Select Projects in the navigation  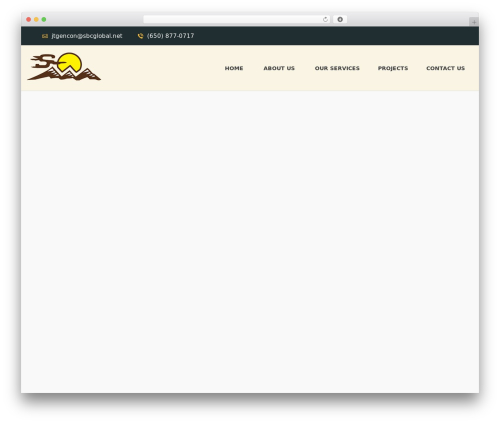tap(393, 68)
